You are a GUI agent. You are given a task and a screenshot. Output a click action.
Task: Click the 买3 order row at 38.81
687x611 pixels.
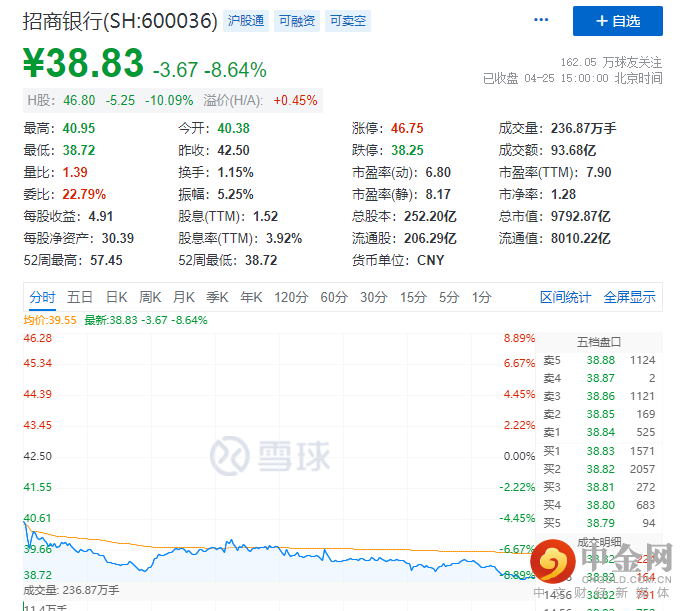point(599,487)
